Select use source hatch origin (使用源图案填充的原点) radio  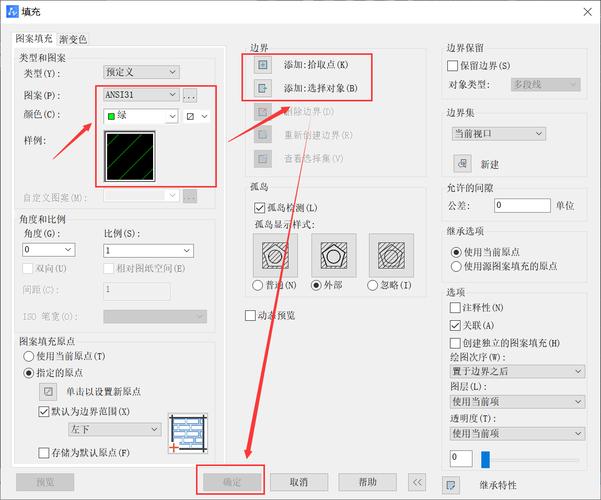click(456, 266)
